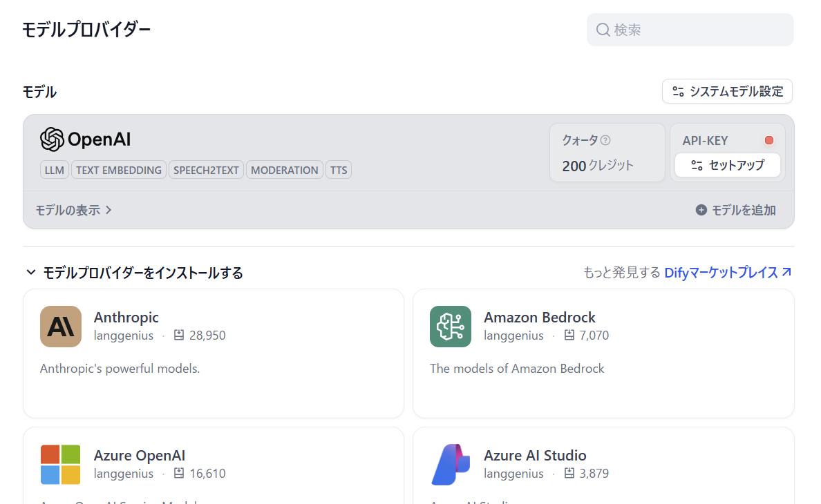Click the MODERATION tag
The height and width of the screenshot is (504, 821).
click(284, 170)
